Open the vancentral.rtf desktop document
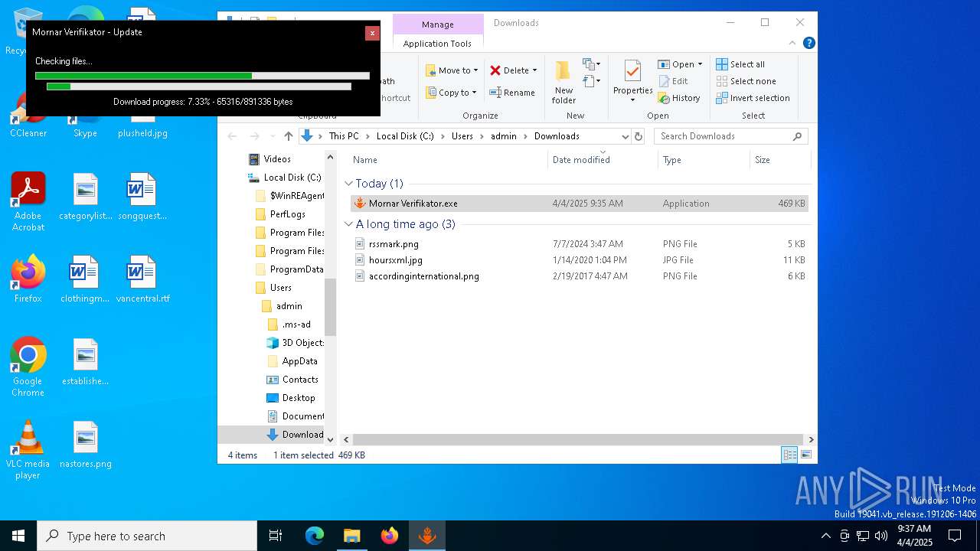The image size is (980, 551). (x=142, y=279)
